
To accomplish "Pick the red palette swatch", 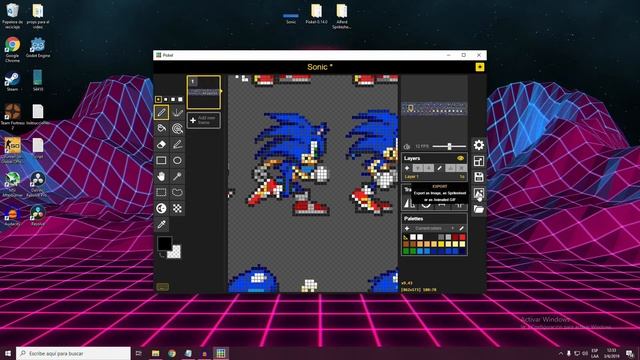I will [462, 237].
